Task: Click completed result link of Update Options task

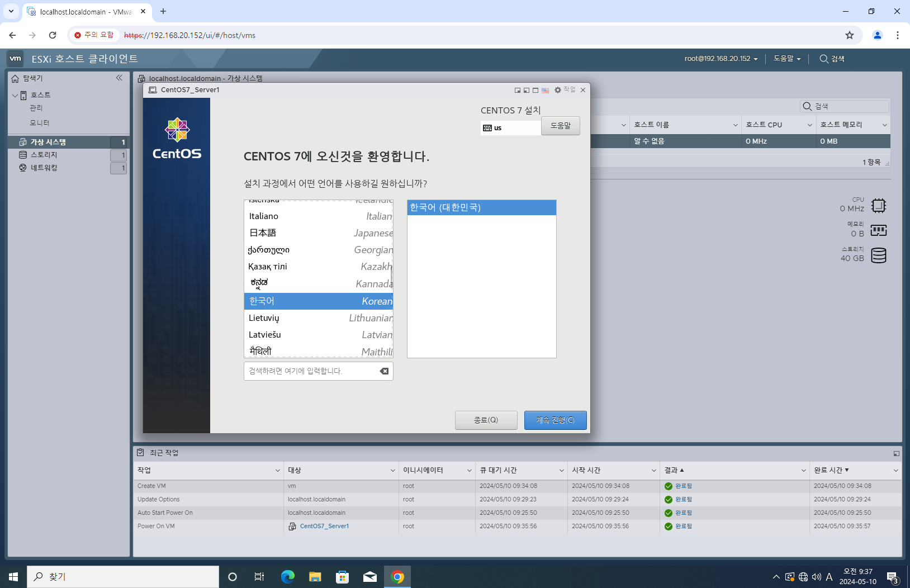Action: tap(684, 500)
